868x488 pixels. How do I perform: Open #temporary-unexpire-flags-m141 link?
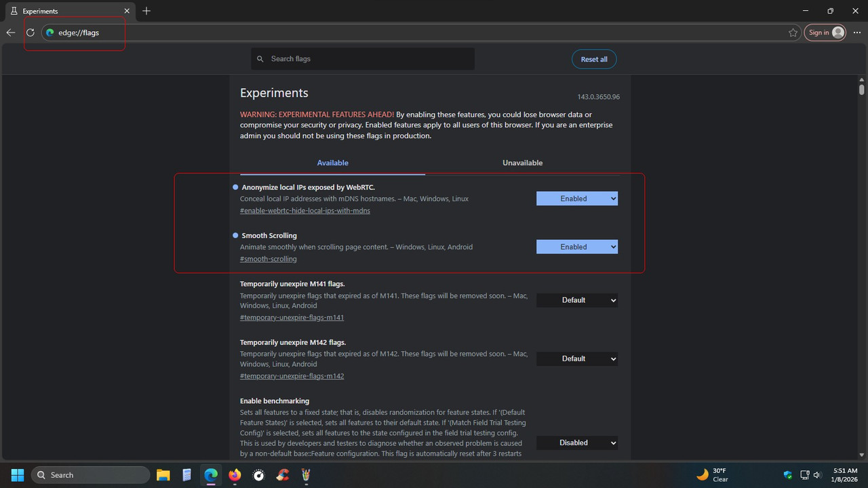click(x=292, y=317)
